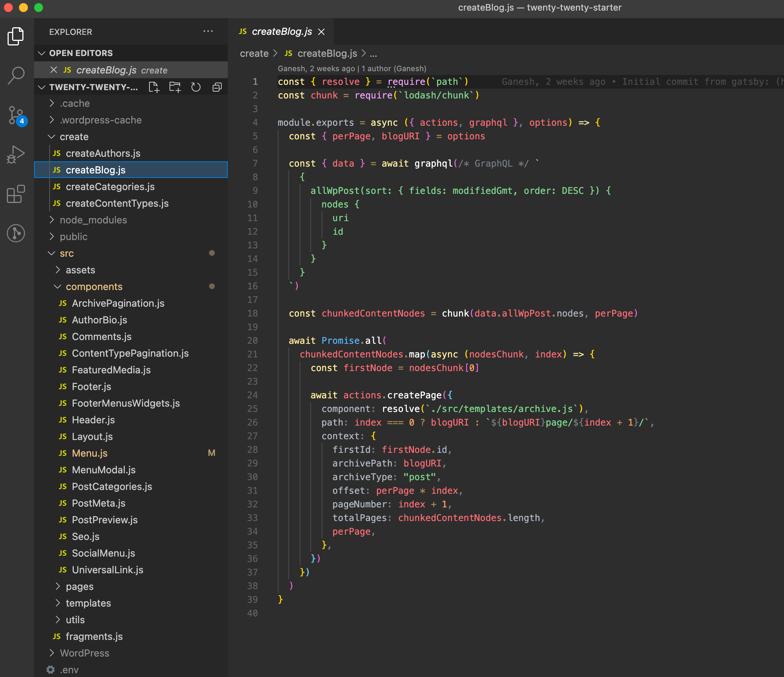Open createCategories.js file
Screen dimensions: 784x677
131,187
